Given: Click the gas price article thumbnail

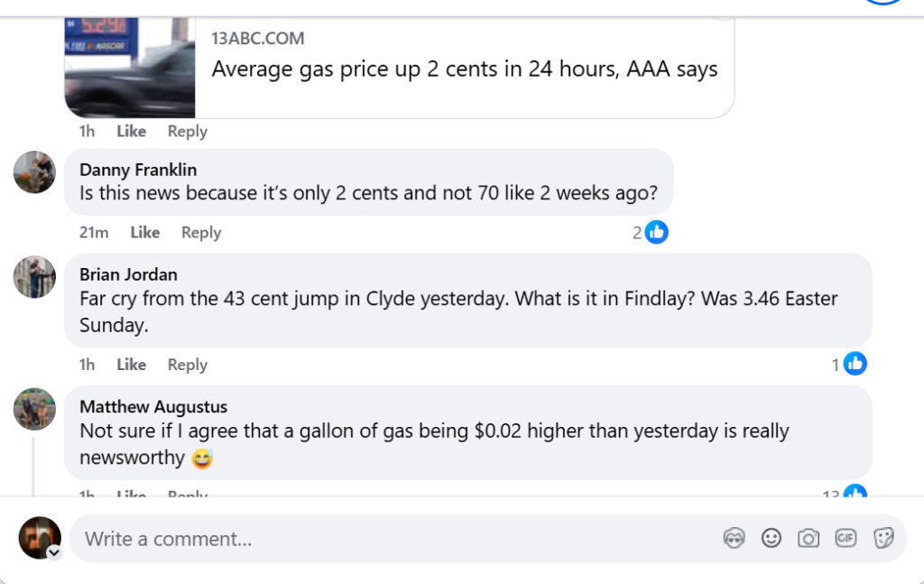Looking at the screenshot, I should (x=130, y=68).
